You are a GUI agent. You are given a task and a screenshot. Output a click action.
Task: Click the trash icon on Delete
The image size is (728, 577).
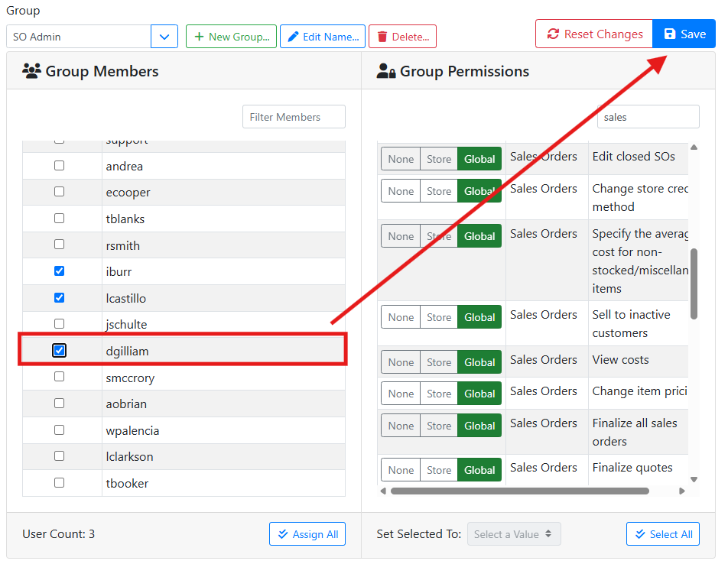click(382, 37)
